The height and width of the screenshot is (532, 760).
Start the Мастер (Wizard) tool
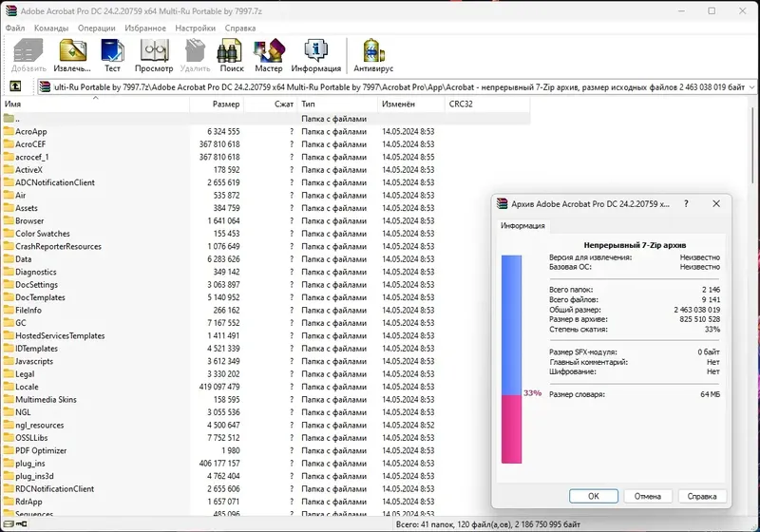(x=269, y=56)
